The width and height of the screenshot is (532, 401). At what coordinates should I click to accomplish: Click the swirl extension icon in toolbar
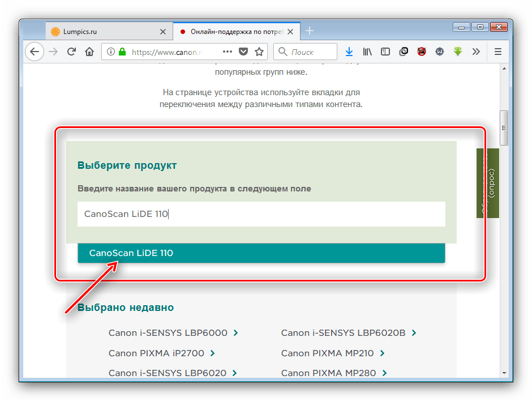click(404, 52)
